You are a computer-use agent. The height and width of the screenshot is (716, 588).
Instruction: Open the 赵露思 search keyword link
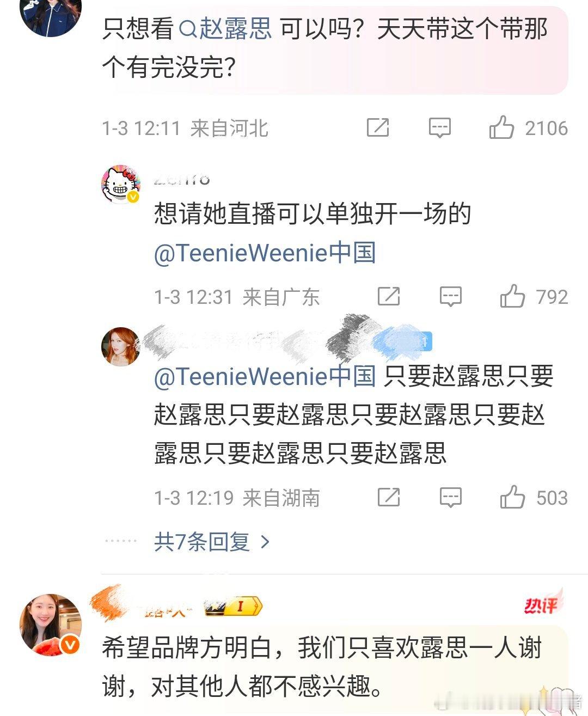click(225, 29)
